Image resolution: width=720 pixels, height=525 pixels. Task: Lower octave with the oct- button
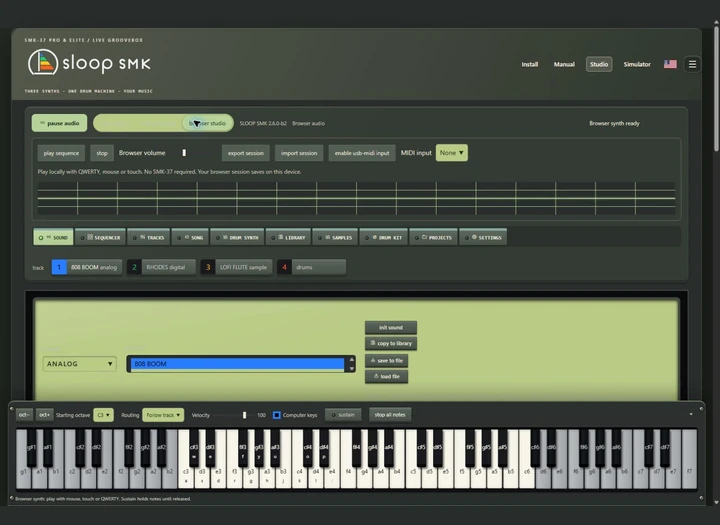24,415
